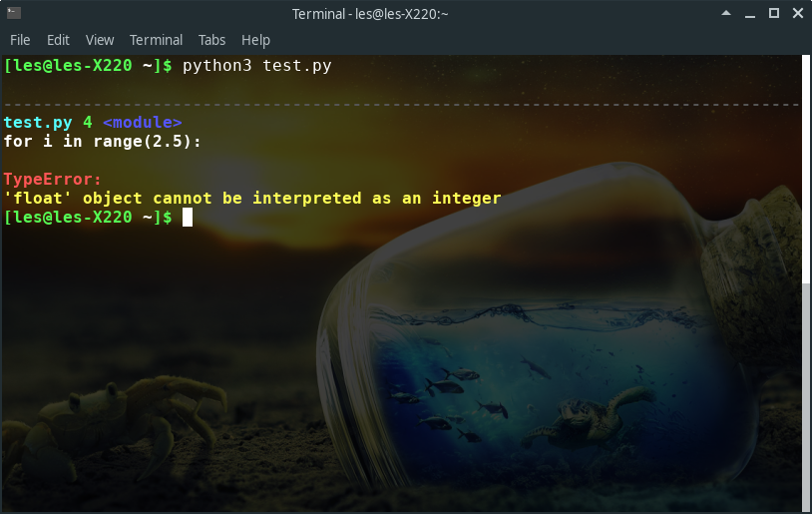Screen dimensions: 812x514
Task: Click the 'for i in range(2.5):' line
Action: click(102, 142)
